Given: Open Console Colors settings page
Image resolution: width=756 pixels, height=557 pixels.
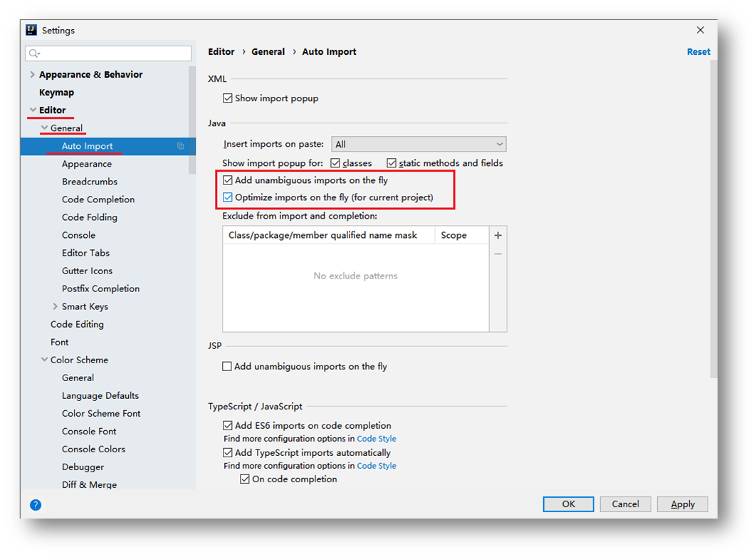Looking at the screenshot, I should tap(93, 449).
